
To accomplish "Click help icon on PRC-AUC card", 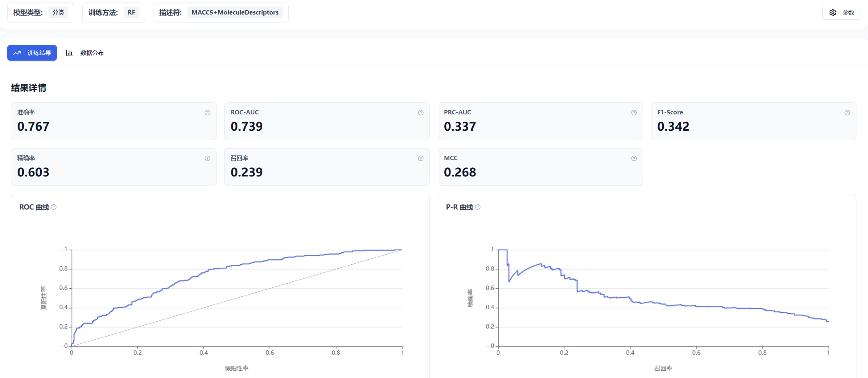I will [x=634, y=113].
